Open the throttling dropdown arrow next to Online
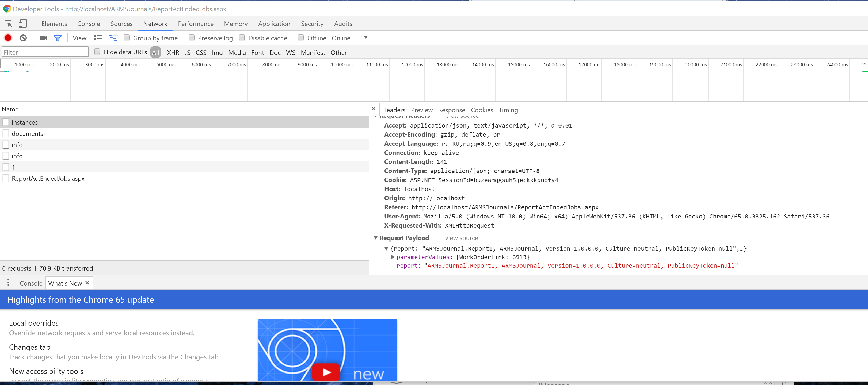The image size is (868, 385). click(x=366, y=37)
